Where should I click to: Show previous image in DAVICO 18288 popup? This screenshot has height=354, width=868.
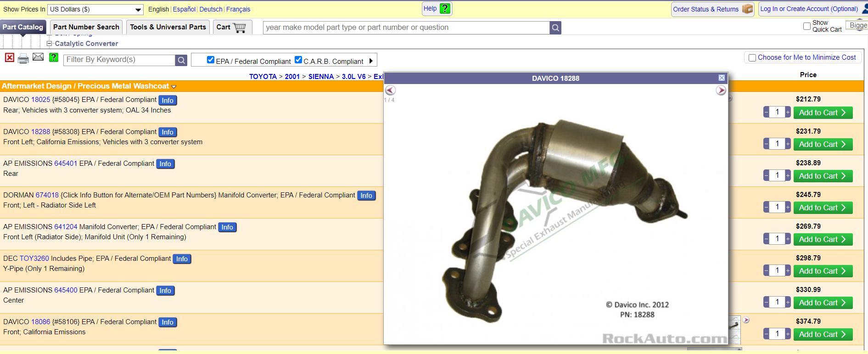(390, 90)
